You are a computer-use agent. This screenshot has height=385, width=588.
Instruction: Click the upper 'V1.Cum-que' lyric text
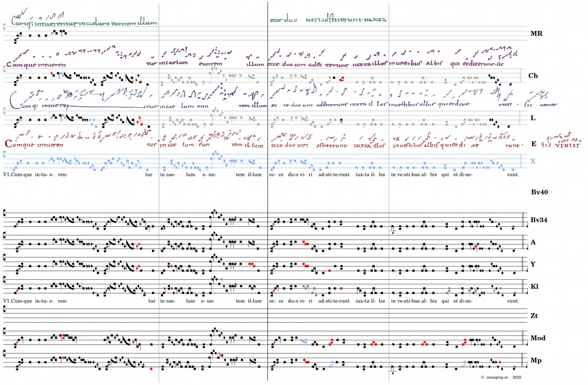(18, 175)
